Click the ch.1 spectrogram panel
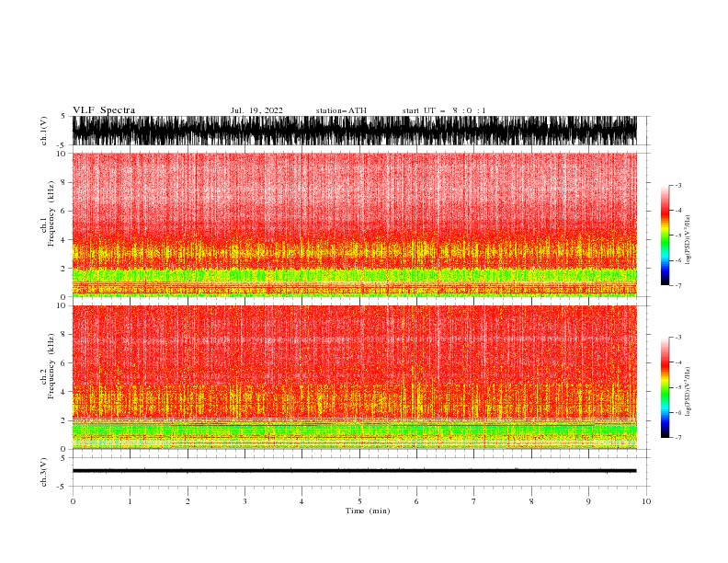728x563 pixels. [x=355, y=224]
